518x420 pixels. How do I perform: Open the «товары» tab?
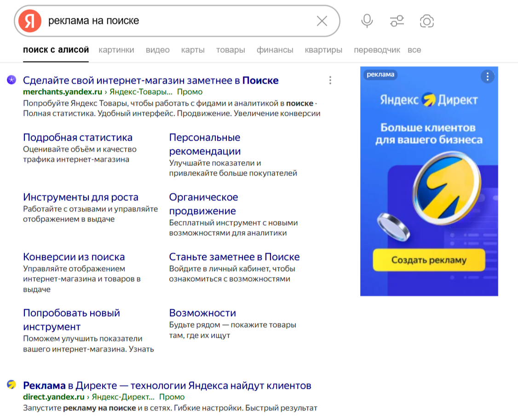click(x=230, y=50)
